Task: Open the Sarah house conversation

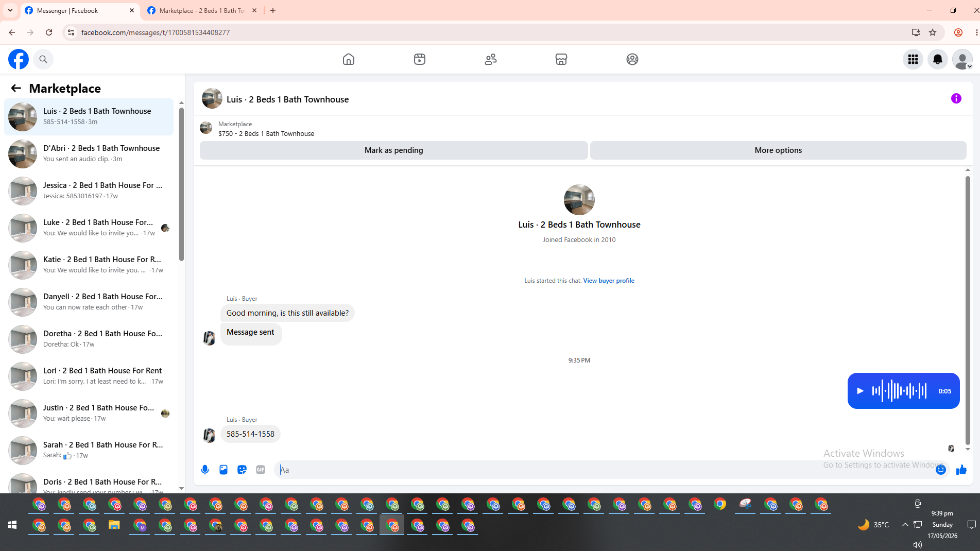Action: [x=89, y=451]
